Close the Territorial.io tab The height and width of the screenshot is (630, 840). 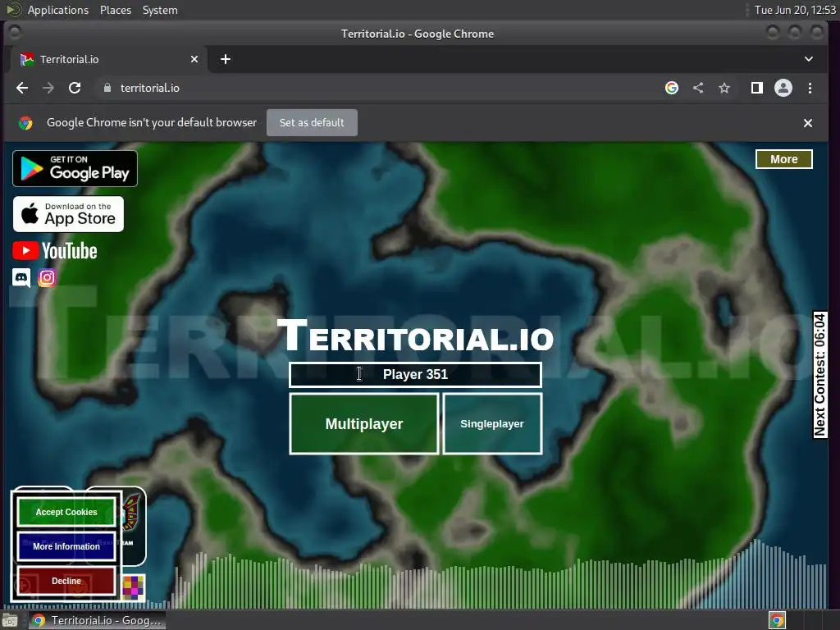coord(194,59)
